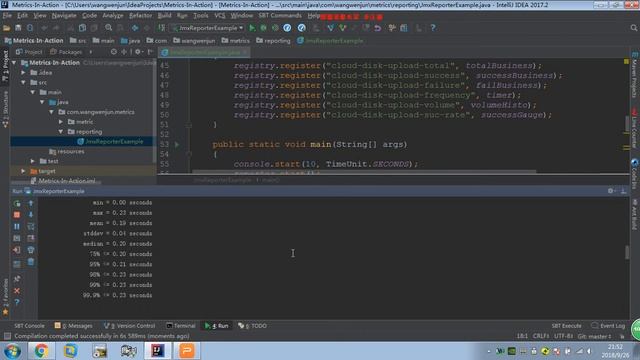Expand the .idea folder node
This screenshot has width=640, height=360.
23,72
